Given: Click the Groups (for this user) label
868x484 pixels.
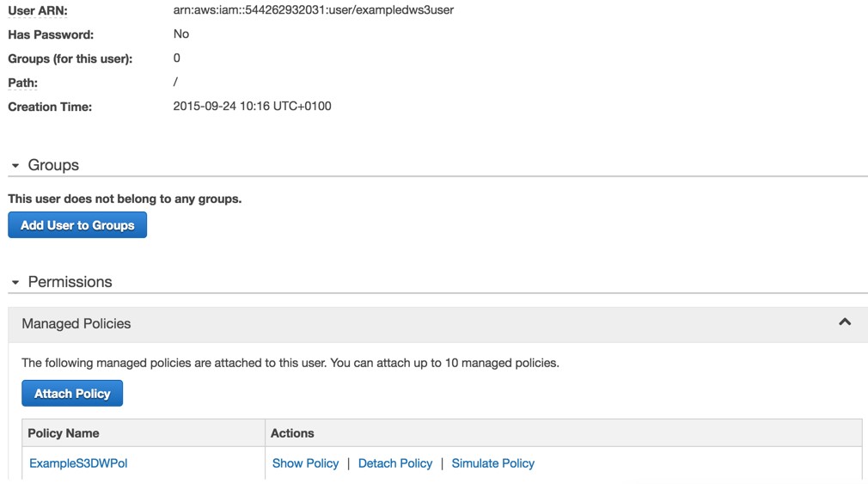Looking at the screenshot, I should [x=70, y=58].
